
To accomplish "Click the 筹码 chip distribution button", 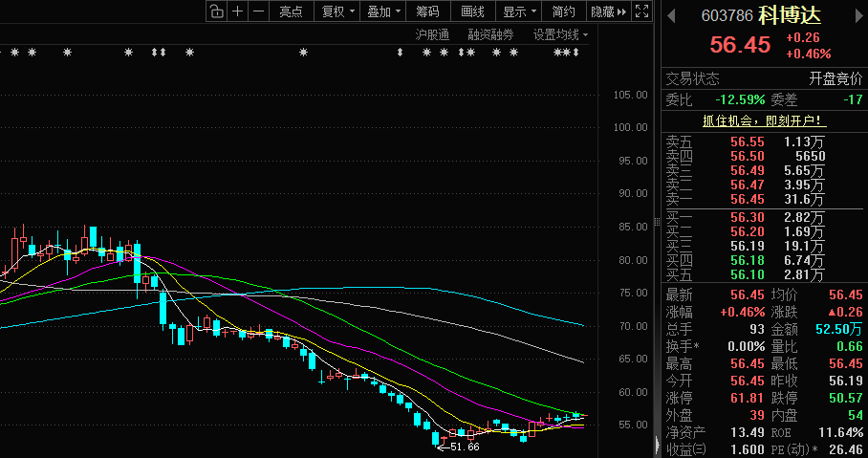I will 427,11.
